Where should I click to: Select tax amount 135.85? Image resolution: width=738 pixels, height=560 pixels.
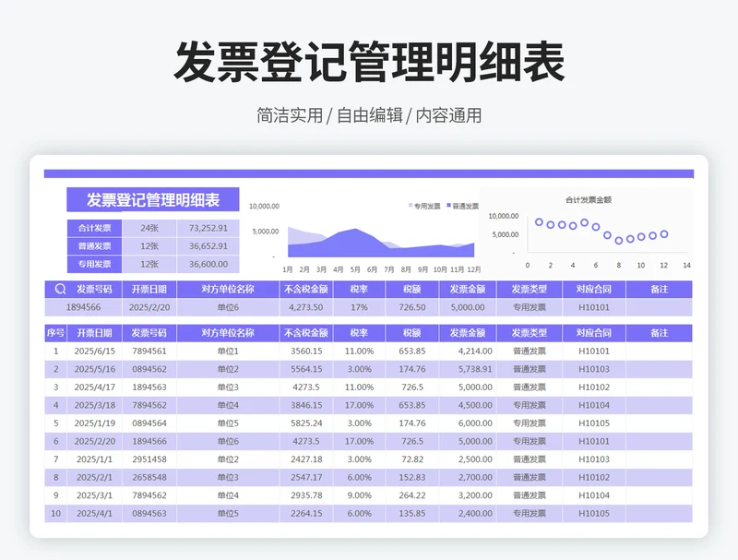click(411, 514)
